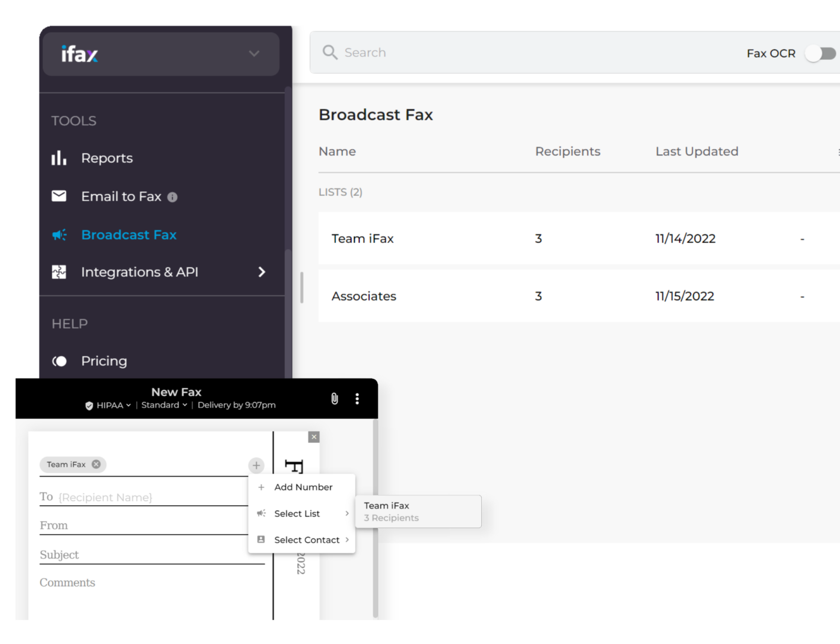Select the Reports icon in the sidebar
The width and height of the screenshot is (840, 644).
click(x=59, y=158)
